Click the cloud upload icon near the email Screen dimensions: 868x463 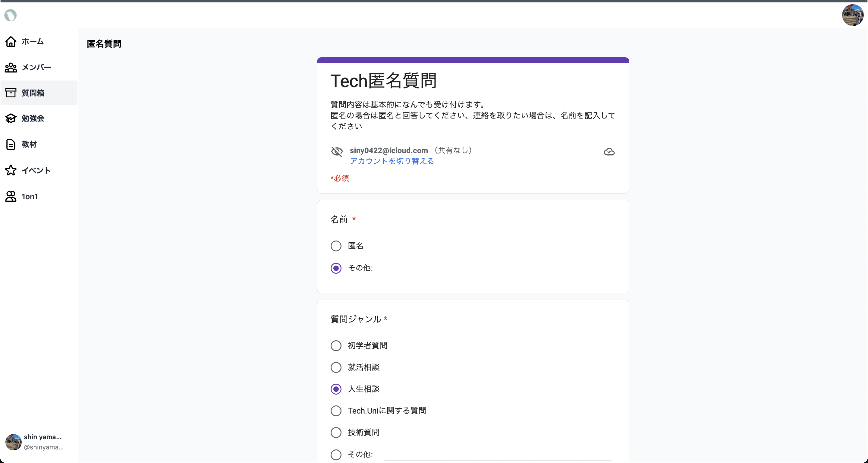coord(609,152)
